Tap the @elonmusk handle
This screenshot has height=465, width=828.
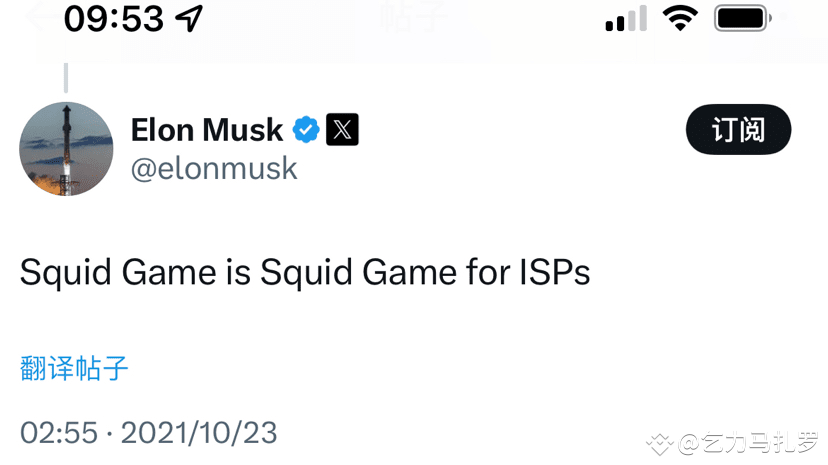click(x=214, y=168)
